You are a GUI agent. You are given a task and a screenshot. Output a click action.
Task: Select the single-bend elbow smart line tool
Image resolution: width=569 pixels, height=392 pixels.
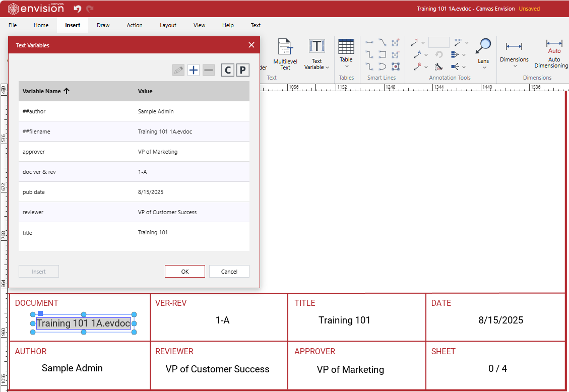[x=369, y=54]
